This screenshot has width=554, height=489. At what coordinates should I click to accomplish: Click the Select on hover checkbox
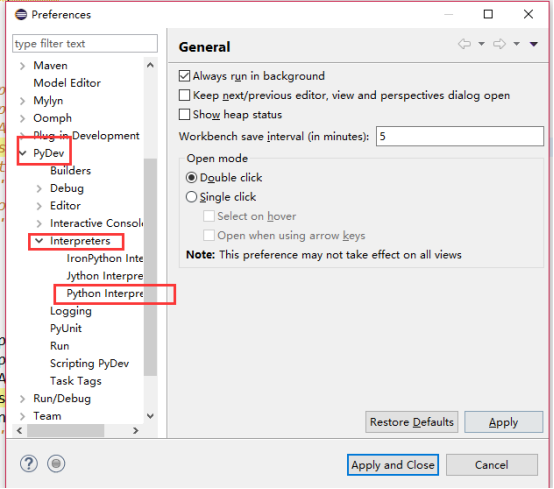click(209, 216)
